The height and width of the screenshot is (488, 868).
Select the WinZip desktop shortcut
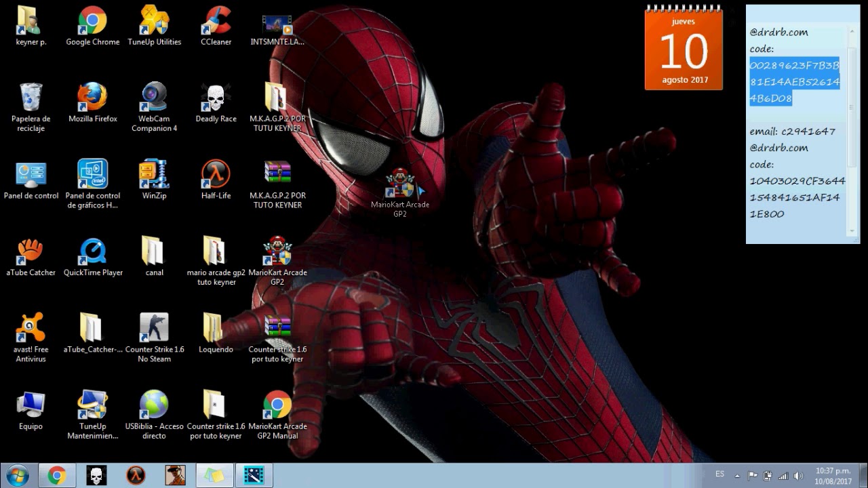tap(154, 180)
